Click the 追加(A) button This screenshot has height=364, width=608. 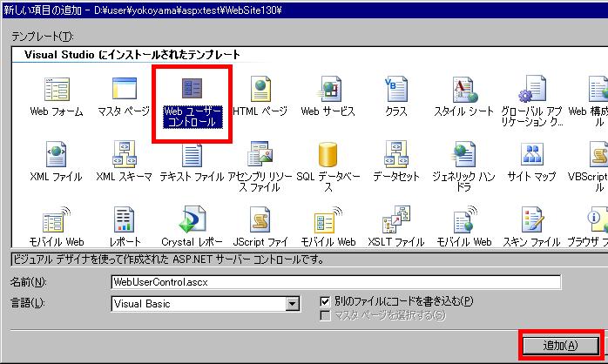pos(560,346)
